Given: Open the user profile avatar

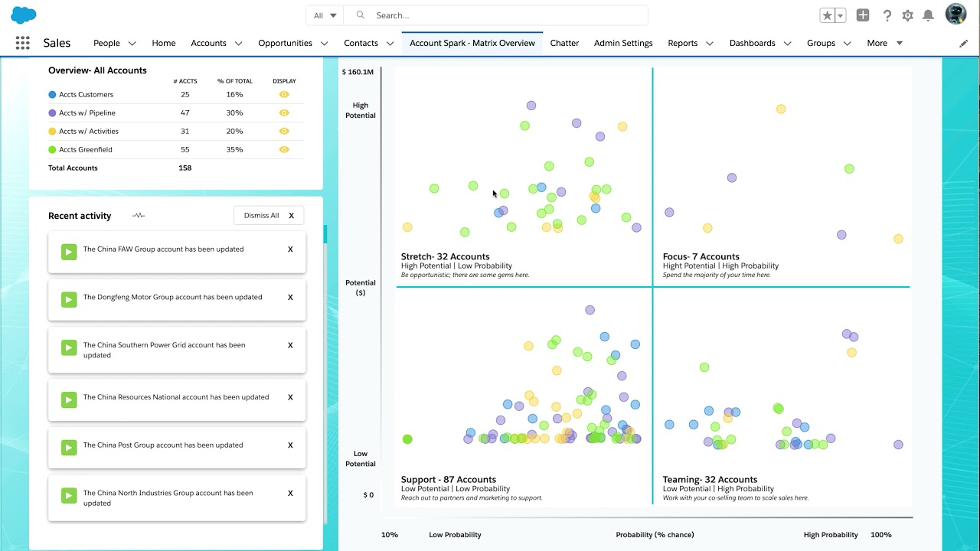Looking at the screenshot, I should tap(955, 15).
